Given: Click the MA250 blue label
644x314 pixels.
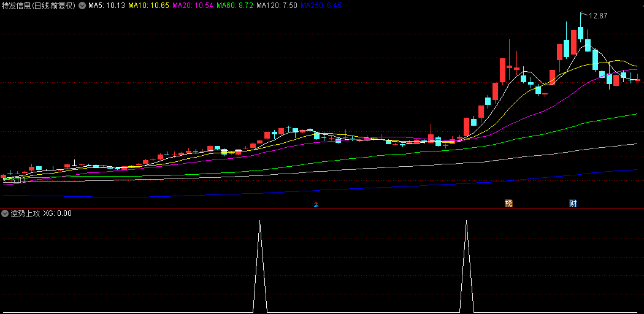Looking at the screenshot, I should tap(321, 6).
